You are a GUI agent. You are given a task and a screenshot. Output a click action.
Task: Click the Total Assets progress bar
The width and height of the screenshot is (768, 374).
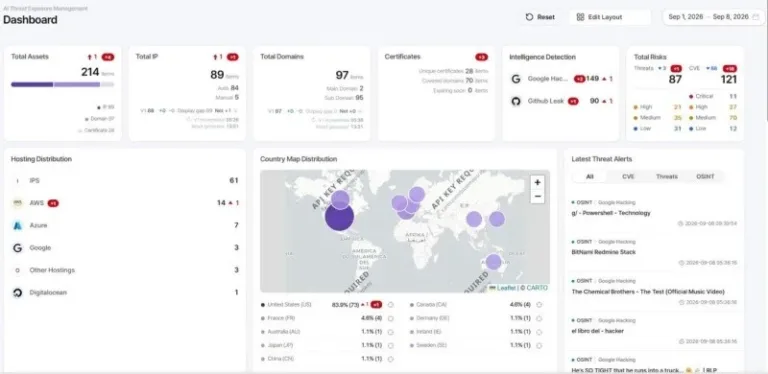[62, 85]
